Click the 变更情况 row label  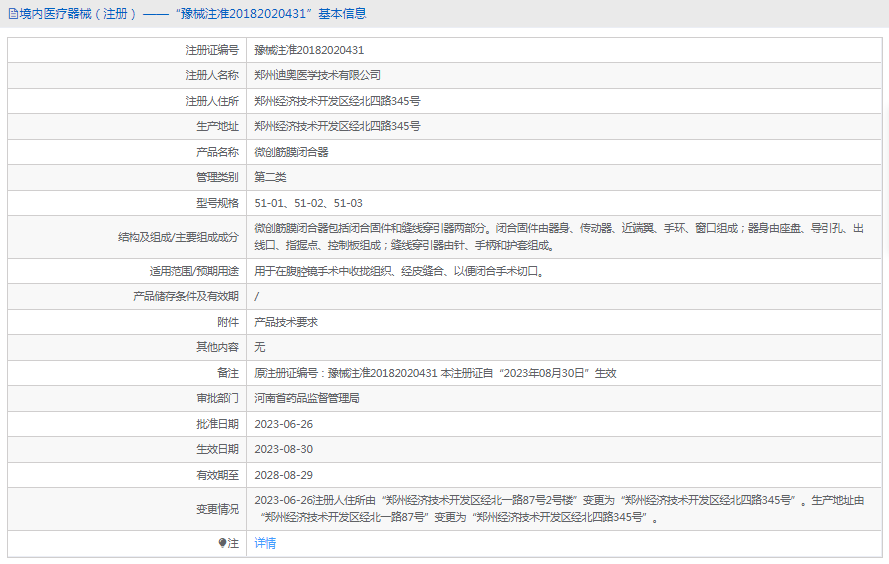coord(217,509)
